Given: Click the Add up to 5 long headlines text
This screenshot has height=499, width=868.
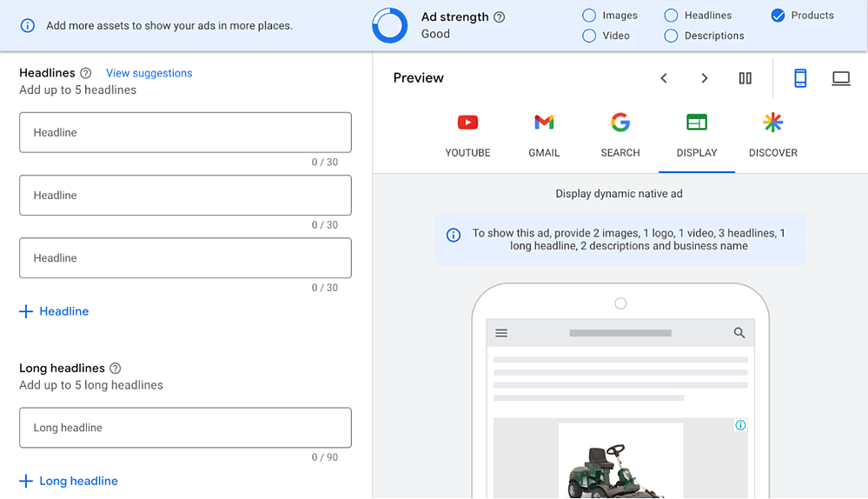Looking at the screenshot, I should 90,385.
